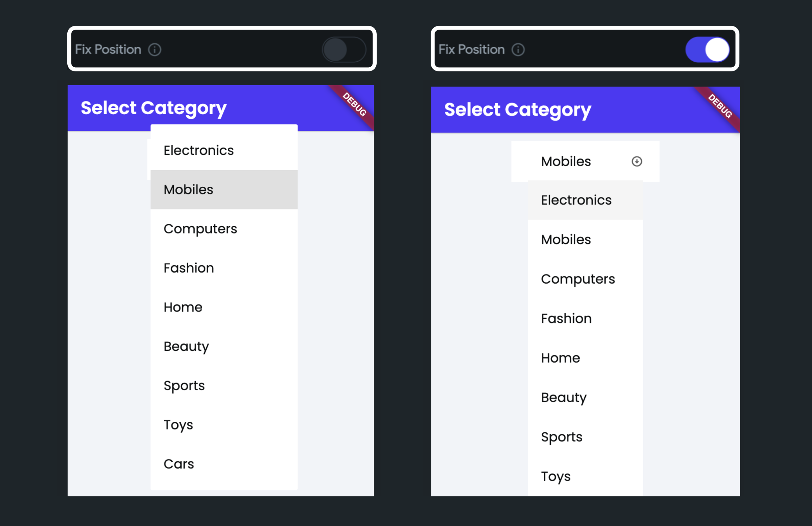Viewport: 812px width, 526px height.
Task: Click the right panel dropdown container icon
Action: coord(637,161)
